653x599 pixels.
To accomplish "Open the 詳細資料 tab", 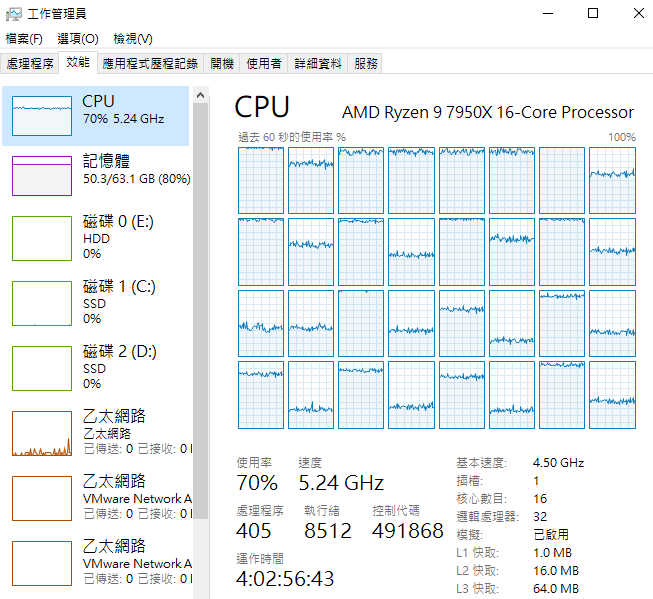I will pyautogui.click(x=318, y=64).
